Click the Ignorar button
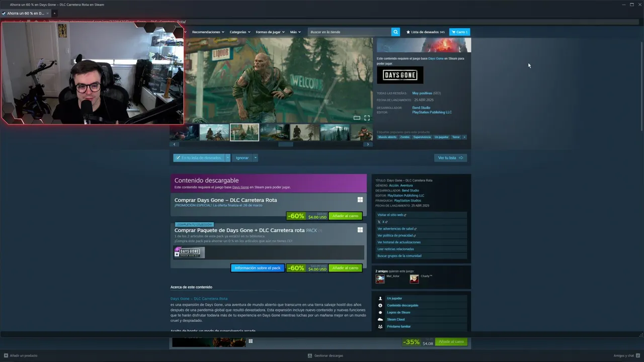 242,157
